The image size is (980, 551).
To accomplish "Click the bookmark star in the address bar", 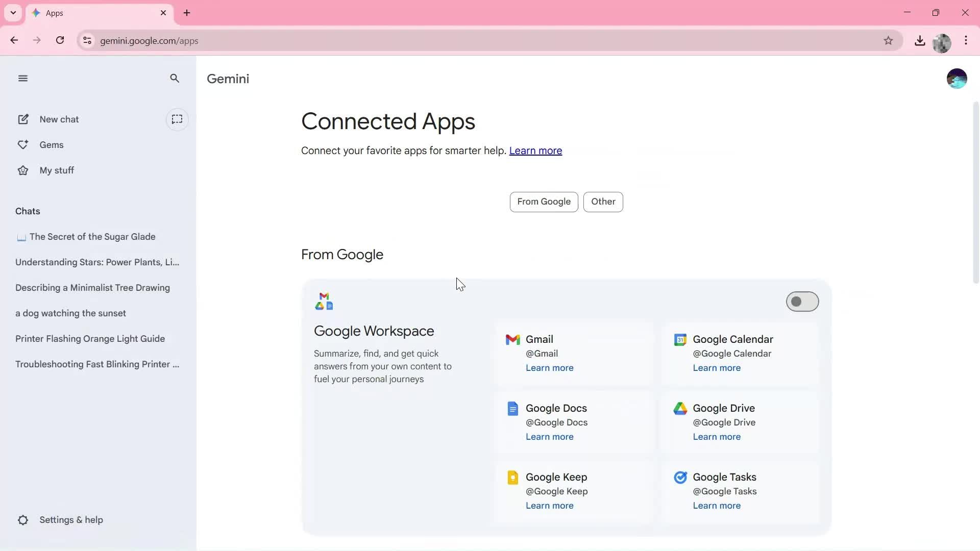I will coord(889,40).
